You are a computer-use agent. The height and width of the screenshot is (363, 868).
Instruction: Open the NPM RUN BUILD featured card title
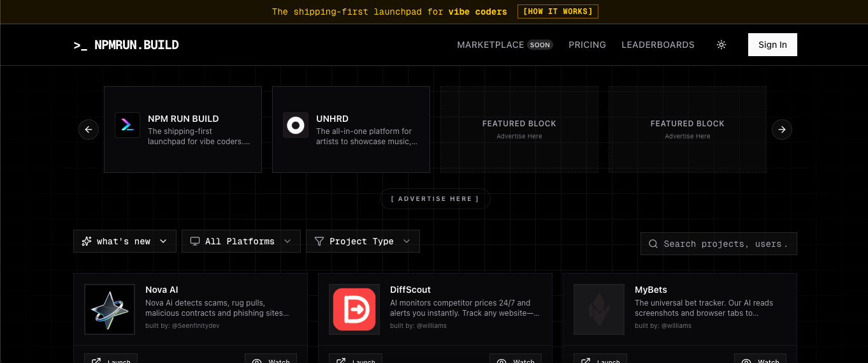tap(183, 119)
